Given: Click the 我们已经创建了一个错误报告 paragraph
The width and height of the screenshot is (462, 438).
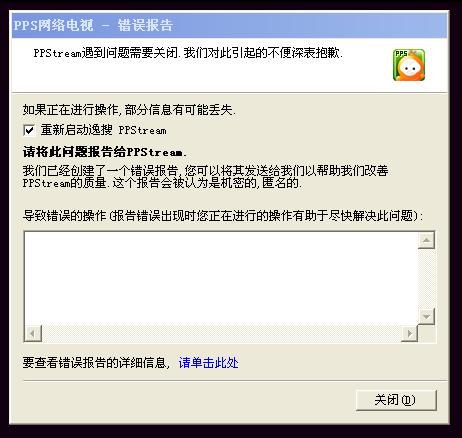Looking at the screenshot, I should pos(205,177).
